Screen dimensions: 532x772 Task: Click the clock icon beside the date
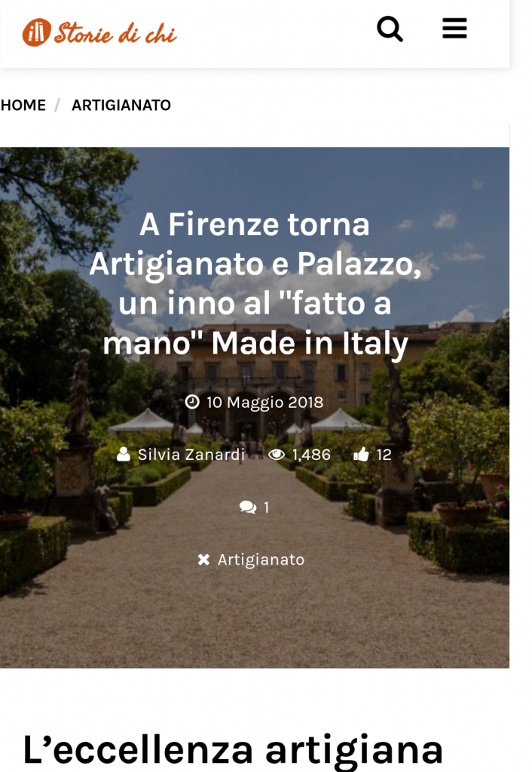pyautogui.click(x=192, y=402)
